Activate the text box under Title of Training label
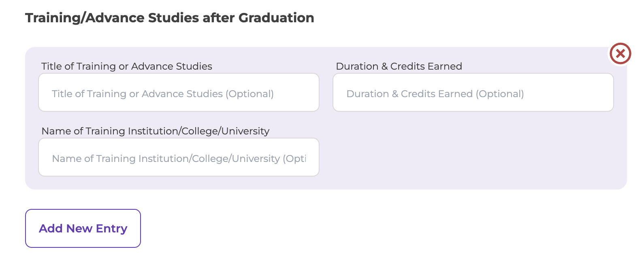 [179, 92]
